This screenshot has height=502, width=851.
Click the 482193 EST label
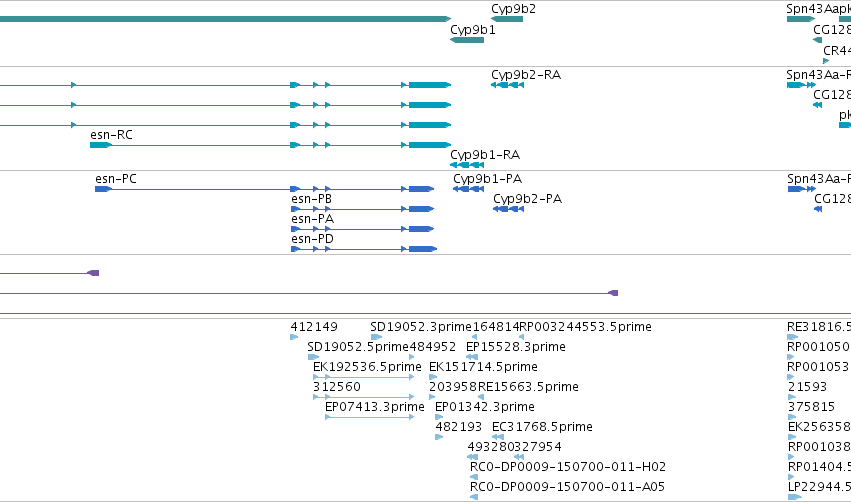tap(459, 428)
